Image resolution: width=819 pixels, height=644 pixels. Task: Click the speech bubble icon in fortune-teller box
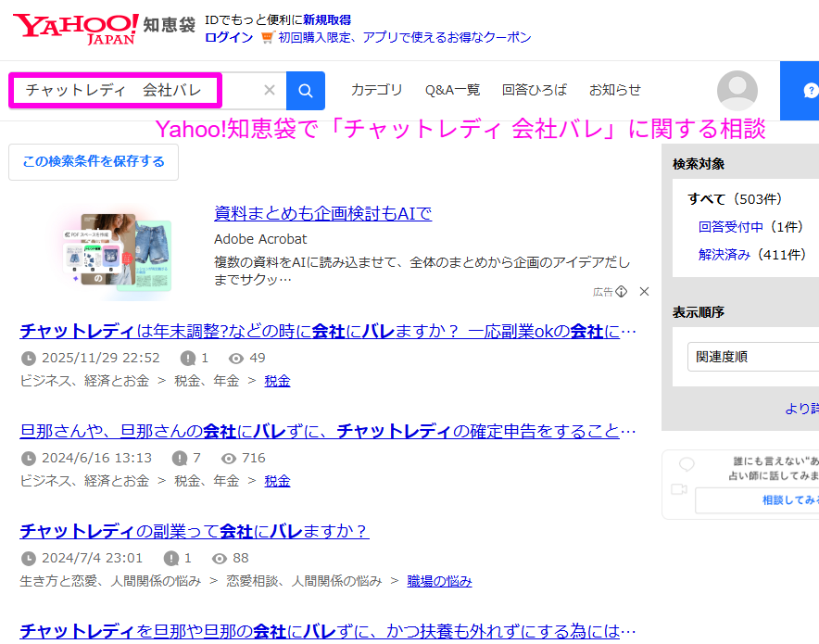click(687, 464)
